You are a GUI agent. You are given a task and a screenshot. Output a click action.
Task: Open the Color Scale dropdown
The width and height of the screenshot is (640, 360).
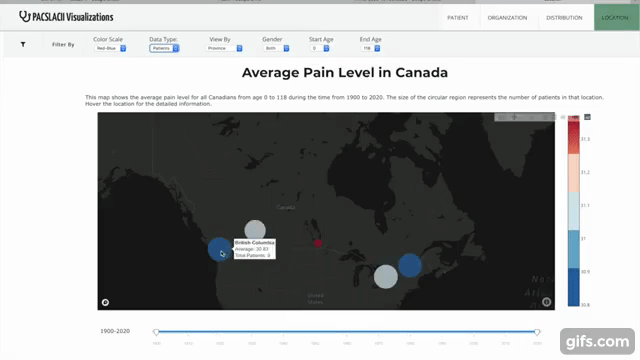pyautogui.click(x=110, y=48)
